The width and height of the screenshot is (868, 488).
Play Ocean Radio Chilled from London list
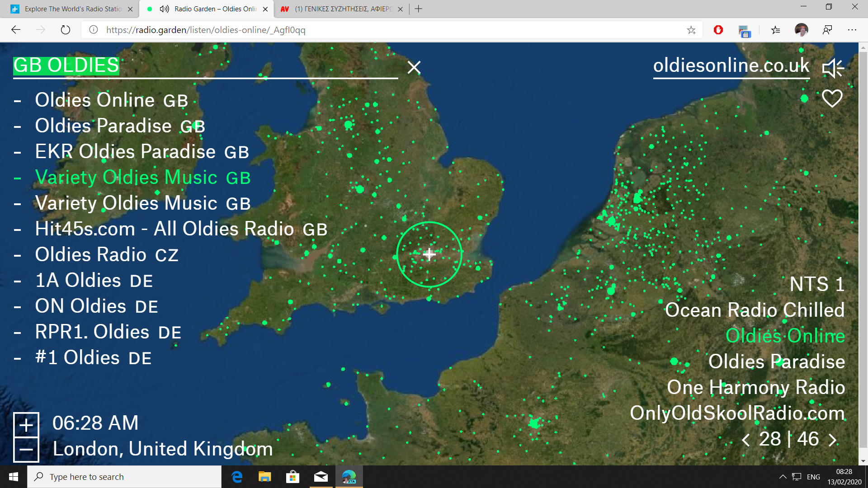pyautogui.click(x=755, y=310)
